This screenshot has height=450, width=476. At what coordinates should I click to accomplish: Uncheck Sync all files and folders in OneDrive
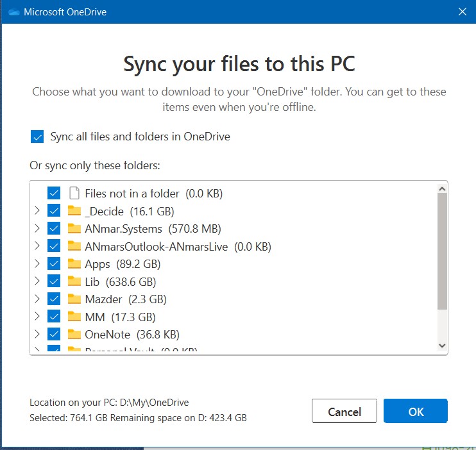(37, 137)
